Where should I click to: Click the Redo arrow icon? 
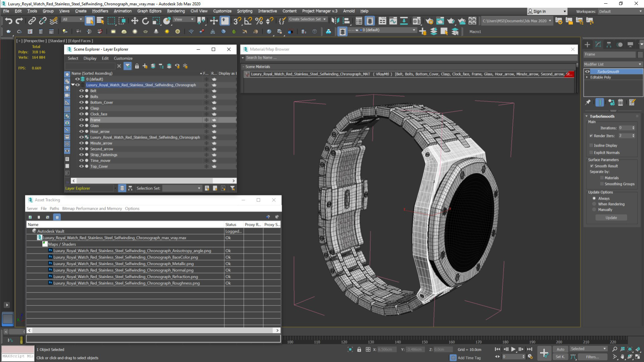click(x=19, y=21)
